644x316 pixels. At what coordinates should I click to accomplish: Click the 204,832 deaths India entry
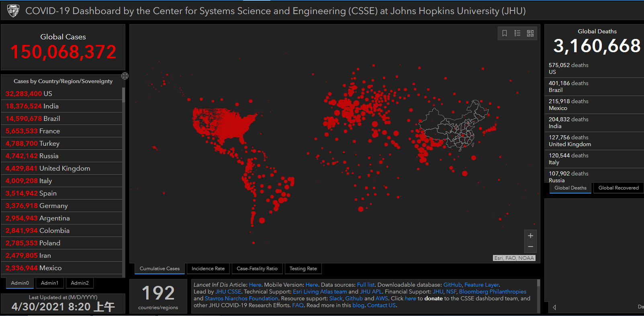[595, 123]
